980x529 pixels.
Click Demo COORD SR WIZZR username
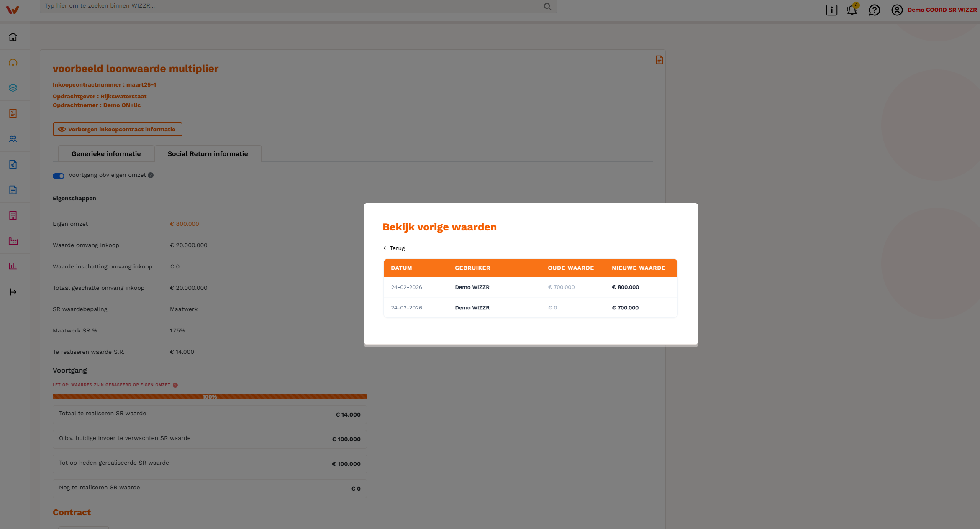[942, 10]
